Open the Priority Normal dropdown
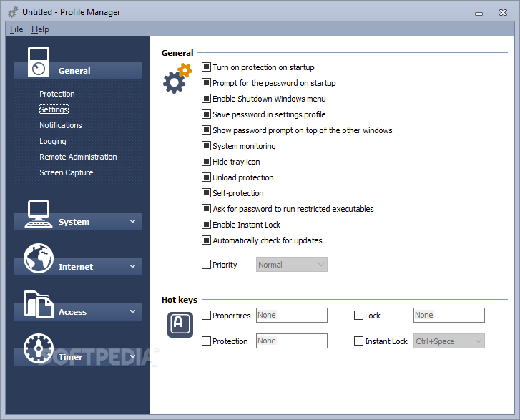 tap(292, 265)
